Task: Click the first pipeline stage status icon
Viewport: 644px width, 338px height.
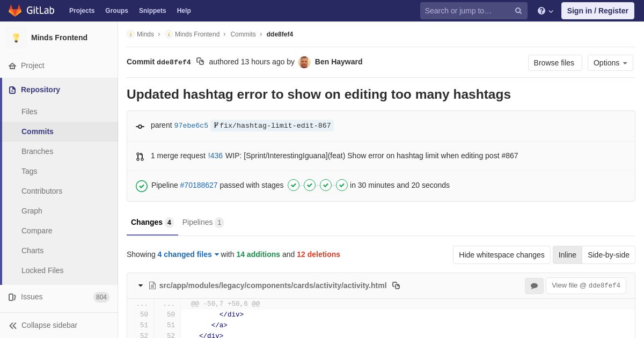Action: coord(294,185)
